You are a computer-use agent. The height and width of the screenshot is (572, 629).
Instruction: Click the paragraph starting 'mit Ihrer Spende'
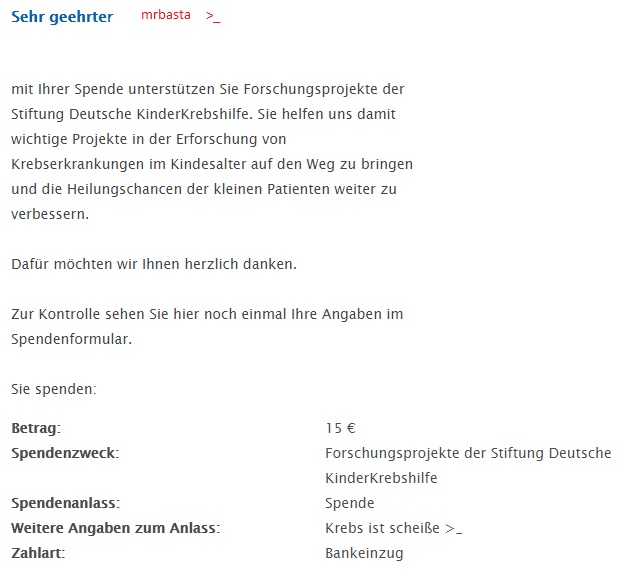(x=212, y=151)
